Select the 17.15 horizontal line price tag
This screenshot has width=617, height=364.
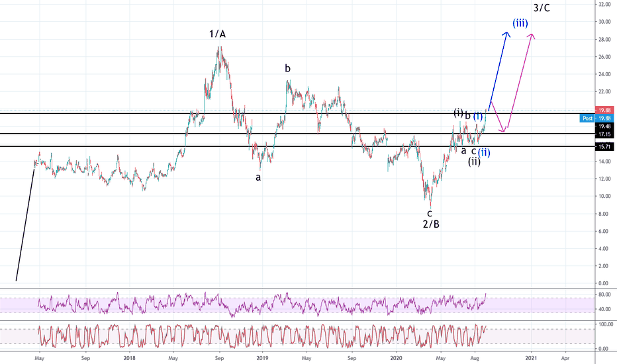pyautogui.click(x=604, y=134)
